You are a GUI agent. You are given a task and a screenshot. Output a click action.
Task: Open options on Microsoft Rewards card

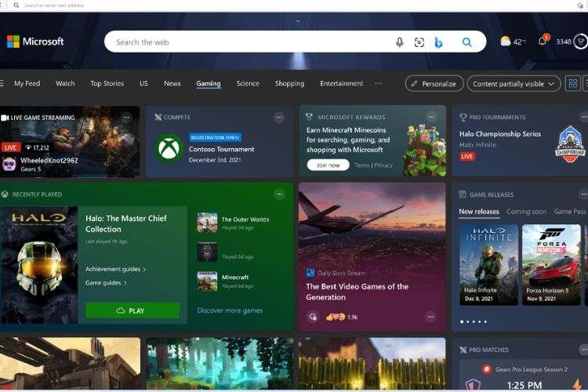tap(432, 117)
